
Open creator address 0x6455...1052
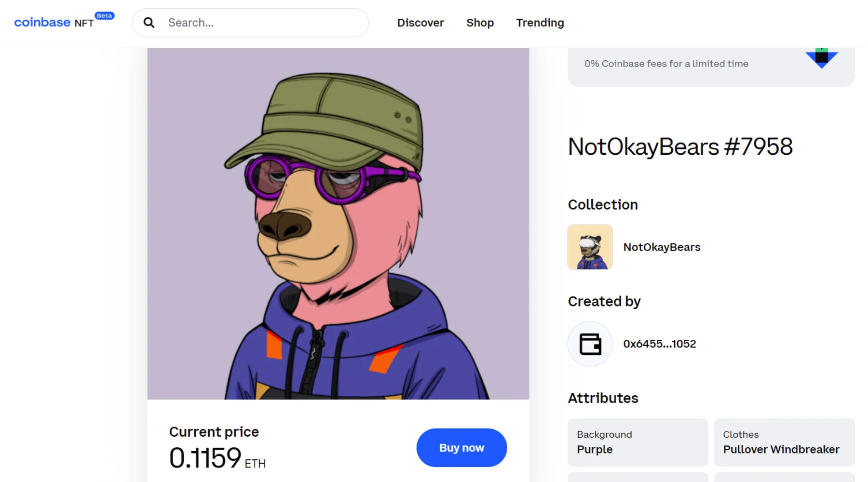tap(659, 344)
